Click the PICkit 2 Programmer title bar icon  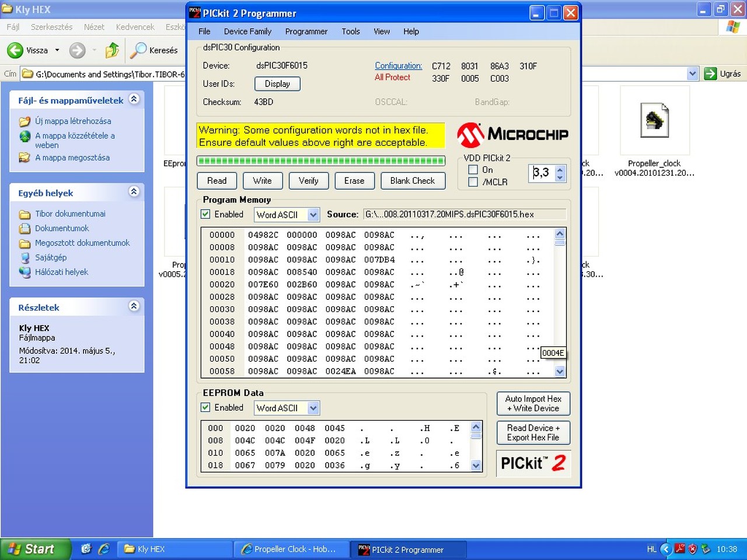click(x=195, y=13)
